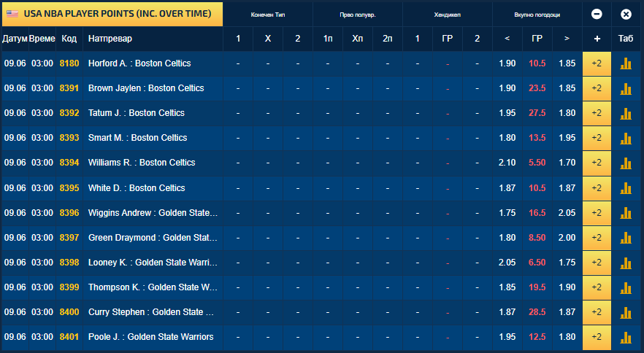The height and width of the screenshot is (353, 644).
Task: Open the Tatum J. : Boston Celtics match
Action: pos(137,113)
